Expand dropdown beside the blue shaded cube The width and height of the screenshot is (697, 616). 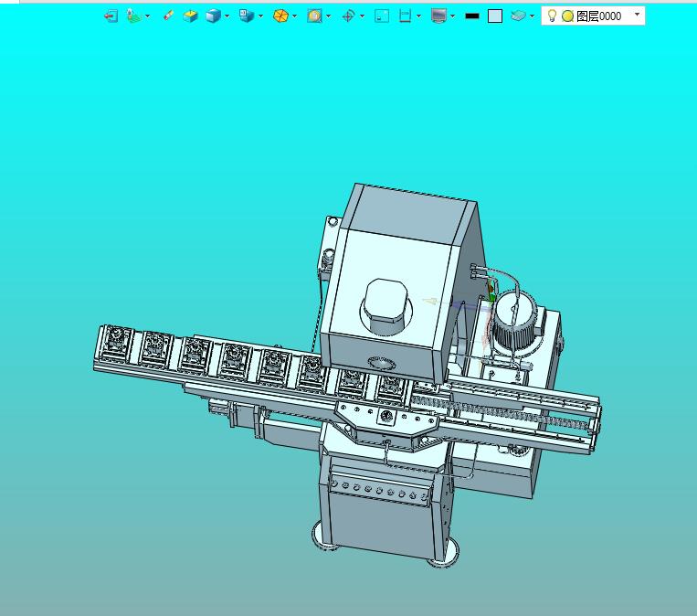click(227, 16)
